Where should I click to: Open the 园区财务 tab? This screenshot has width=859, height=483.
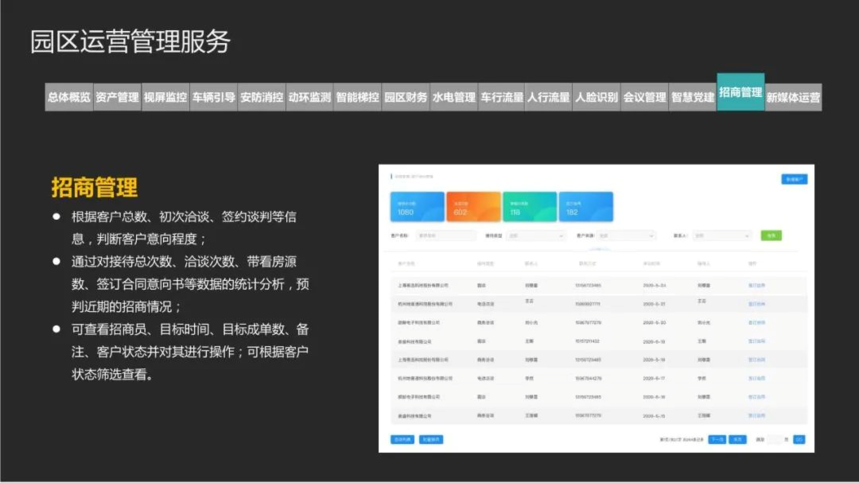[405, 97]
